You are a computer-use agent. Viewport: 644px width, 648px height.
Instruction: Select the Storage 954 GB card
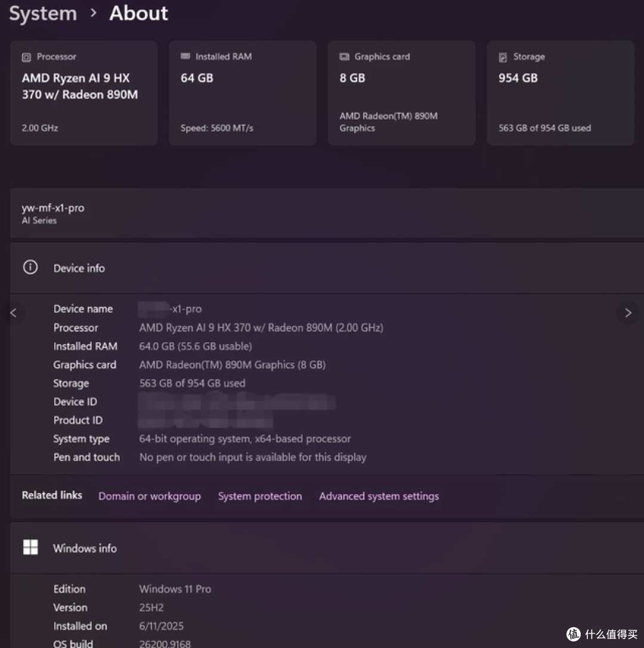[x=560, y=93]
